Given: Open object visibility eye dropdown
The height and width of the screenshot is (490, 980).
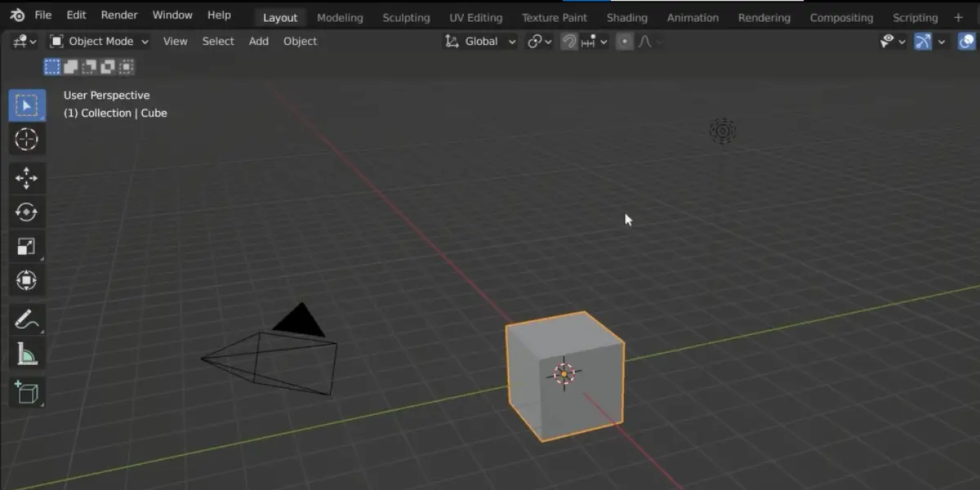Looking at the screenshot, I should coord(893,42).
